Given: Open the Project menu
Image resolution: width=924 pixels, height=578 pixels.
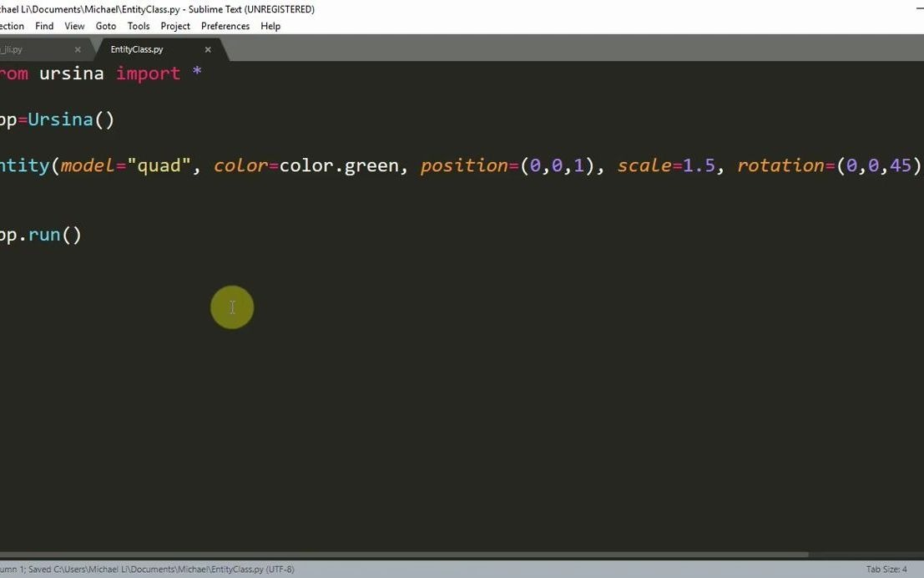Looking at the screenshot, I should click(x=174, y=26).
